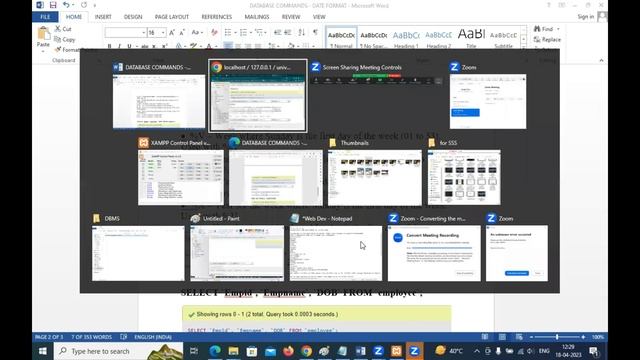
Task: Open the font size 16 dropdown
Action: pyautogui.click(x=163, y=33)
